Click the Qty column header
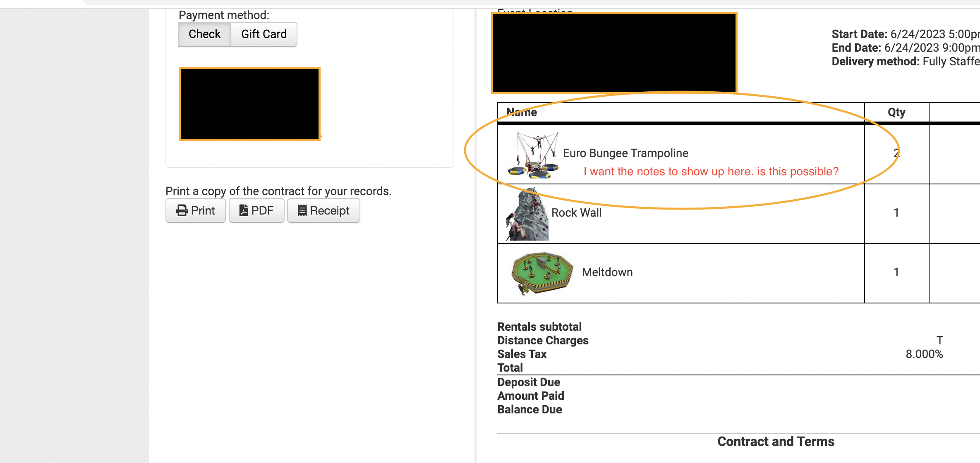The width and height of the screenshot is (980, 463). (x=896, y=112)
